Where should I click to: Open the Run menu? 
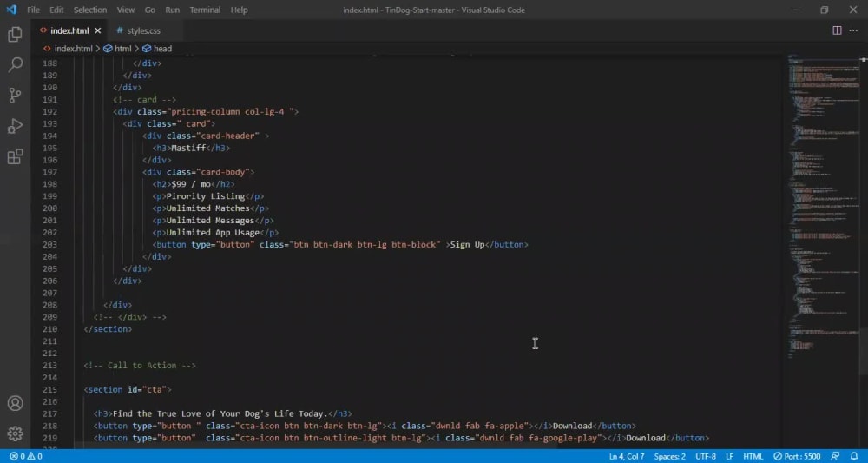pyautogui.click(x=172, y=10)
